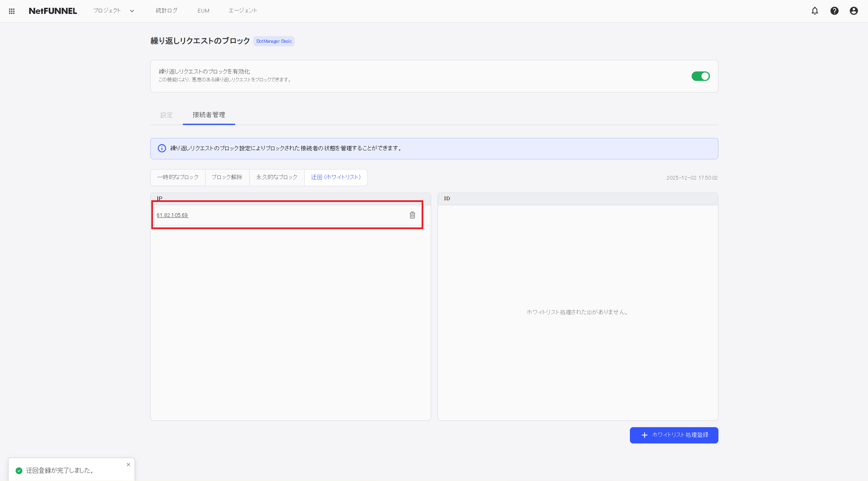Open the エージェント menu

pyautogui.click(x=243, y=11)
